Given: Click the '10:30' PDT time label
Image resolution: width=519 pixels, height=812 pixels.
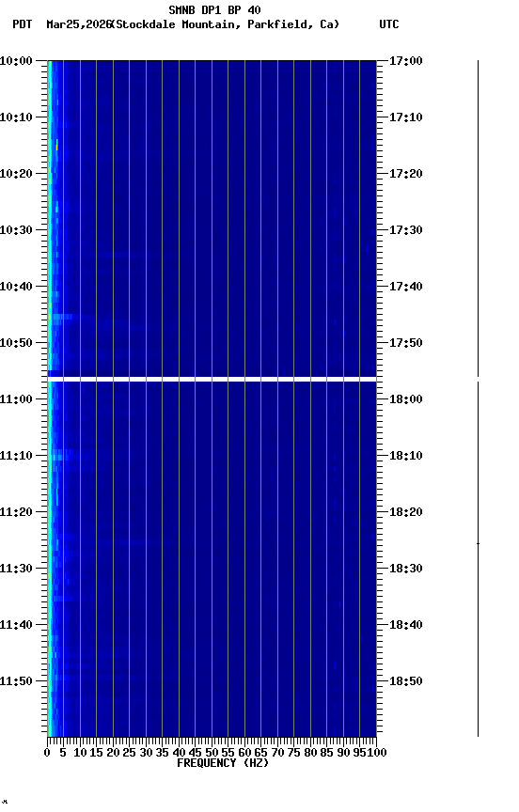Looking at the screenshot, I should point(16,230).
